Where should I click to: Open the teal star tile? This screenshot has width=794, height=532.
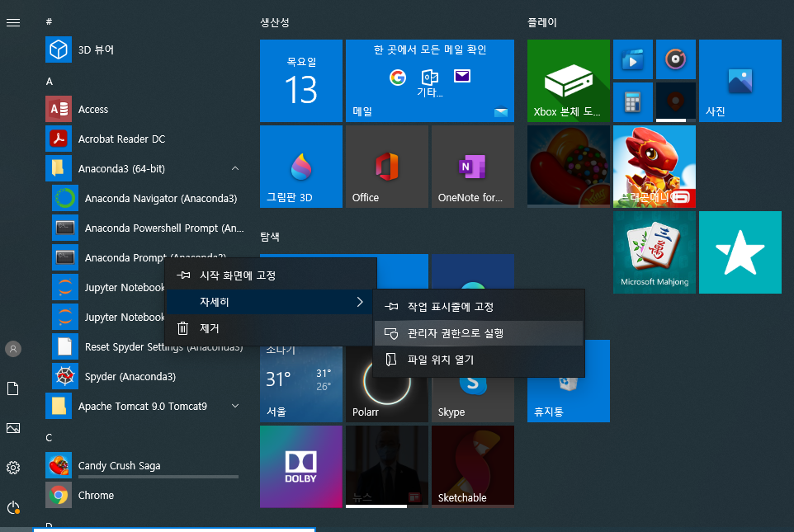coord(740,252)
